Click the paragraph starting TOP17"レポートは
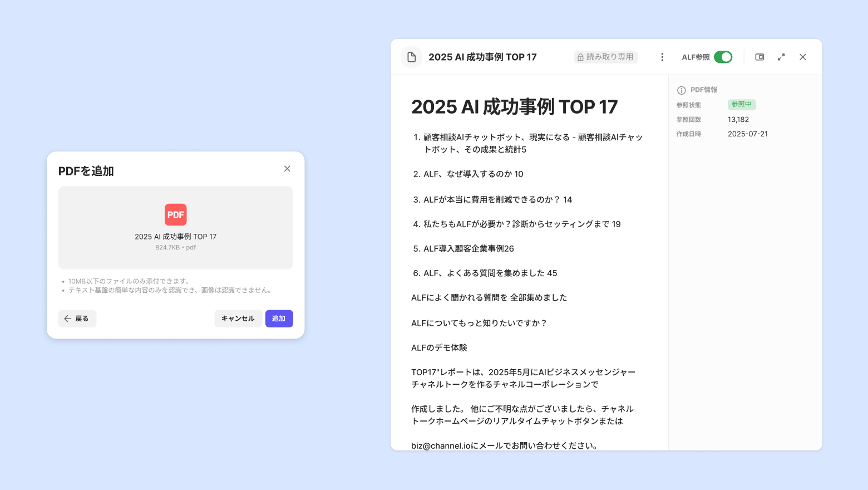 [x=523, y=378]
